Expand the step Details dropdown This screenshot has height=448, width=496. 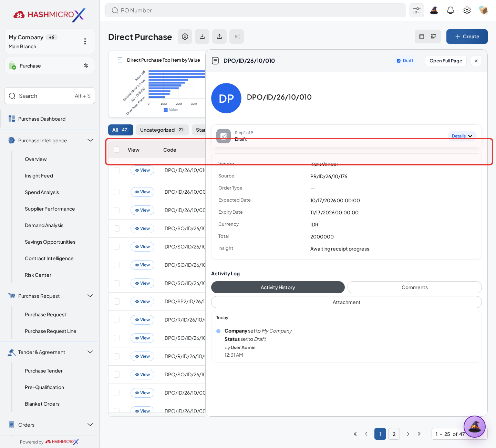[462, 136]
